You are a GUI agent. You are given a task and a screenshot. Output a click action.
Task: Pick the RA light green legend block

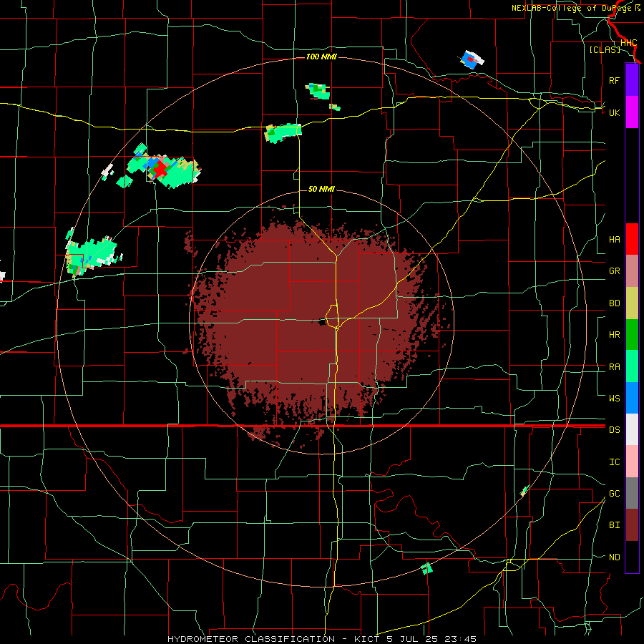[632, 366]
